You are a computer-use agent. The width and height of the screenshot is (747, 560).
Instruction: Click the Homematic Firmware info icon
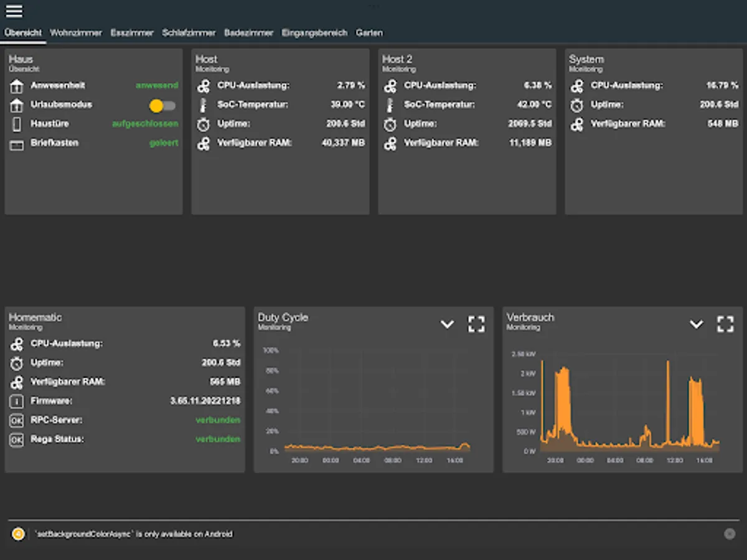tap(17, 401)
